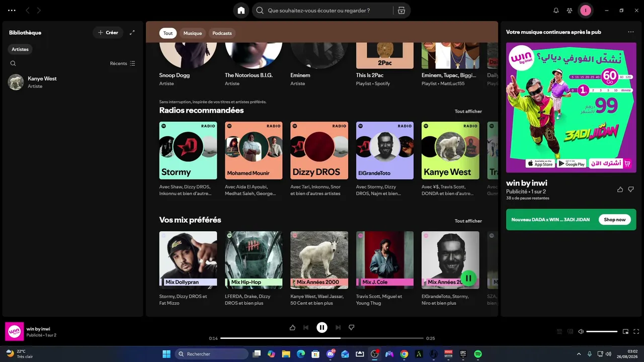Show all Vos mix préférés via Tout afficher
The image size is (644, 362).
[468, 221]
